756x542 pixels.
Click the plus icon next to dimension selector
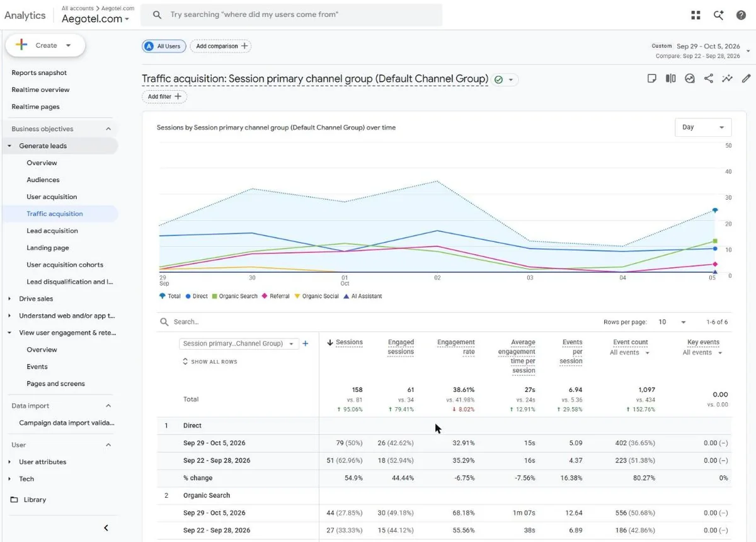[x=306, y=343]
